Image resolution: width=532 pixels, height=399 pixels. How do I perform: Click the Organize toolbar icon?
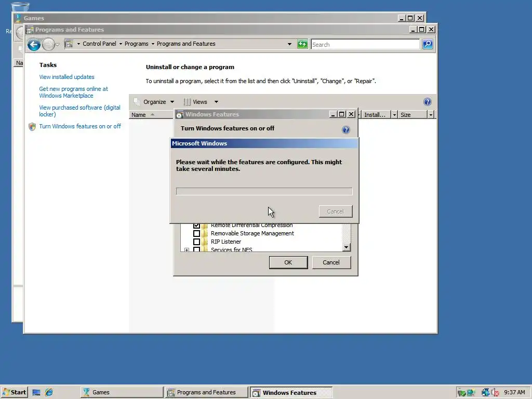coord(137,102)
